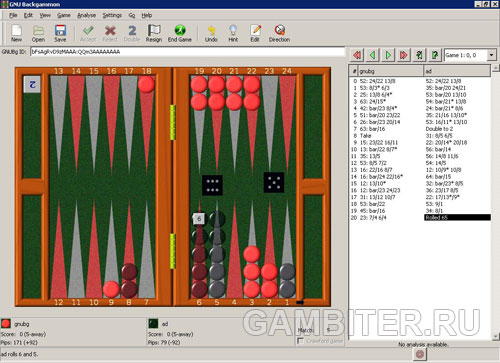Click move list scrollbar down arrow
Image resolution: width=500 pixels, height=363 pixels.
[496, 336]
